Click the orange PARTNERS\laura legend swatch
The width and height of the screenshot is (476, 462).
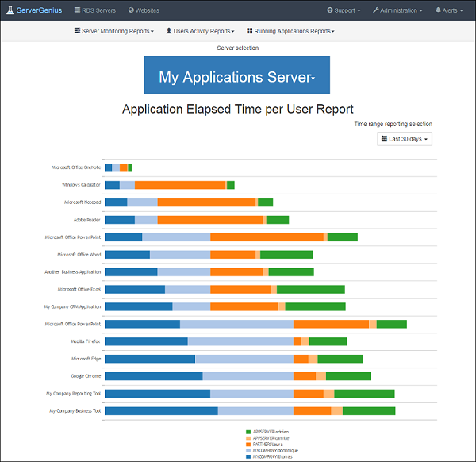248,445
